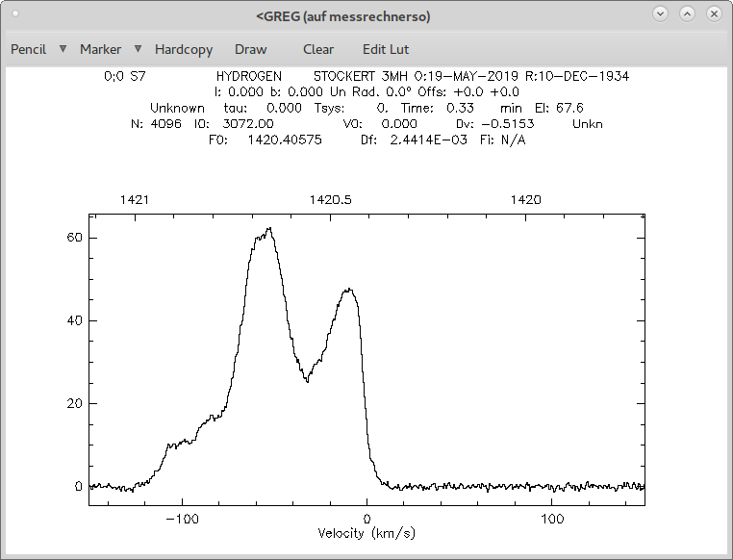Click the tallest spectrum peak near 60
This screenshot has height=560, width=733.
pos(268,229)
